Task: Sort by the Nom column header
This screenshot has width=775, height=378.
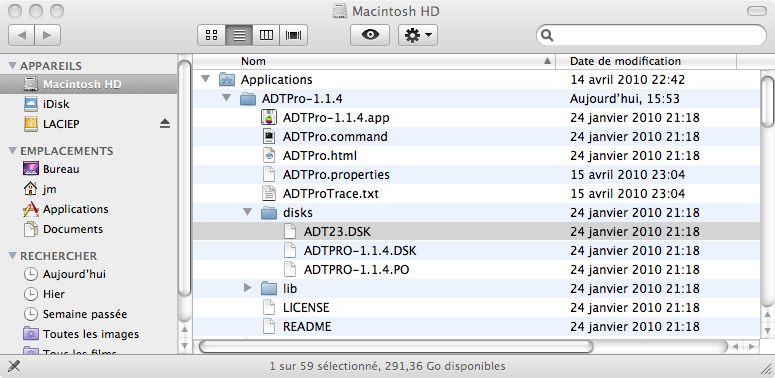Action: [x=374, y=61]
